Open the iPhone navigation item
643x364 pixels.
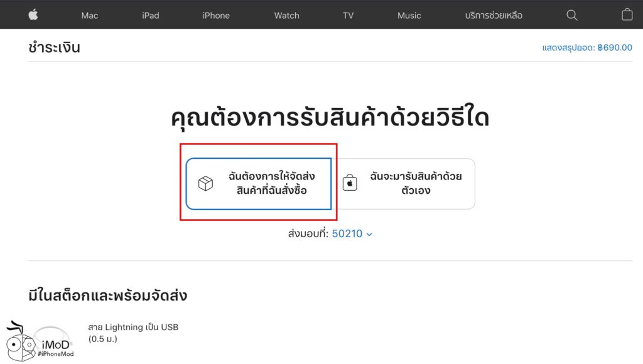tap(216, 15)
